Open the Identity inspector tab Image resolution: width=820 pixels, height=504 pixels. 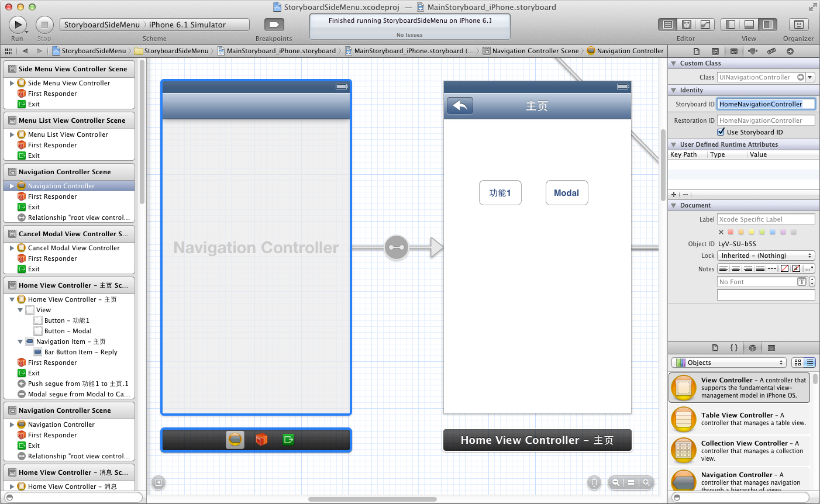pyautogui.click(x=734, y=51)
